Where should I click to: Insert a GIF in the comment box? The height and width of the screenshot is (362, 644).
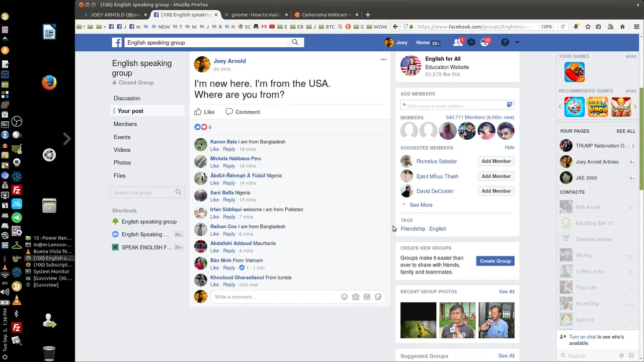point(367,297)
